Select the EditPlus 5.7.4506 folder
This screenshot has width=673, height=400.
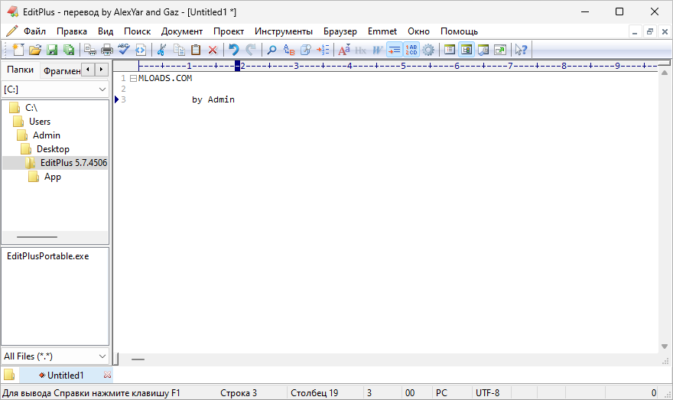[x=73, y=163]
